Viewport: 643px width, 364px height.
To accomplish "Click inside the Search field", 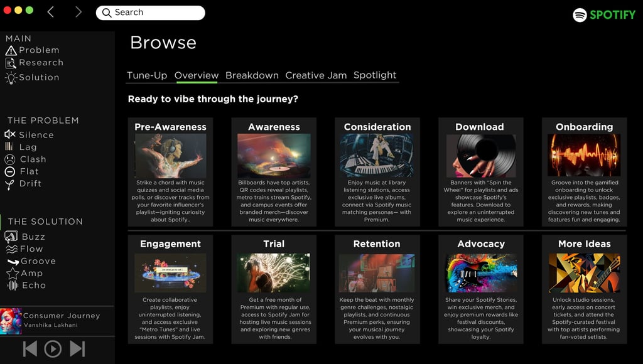I will click(151, 13).
